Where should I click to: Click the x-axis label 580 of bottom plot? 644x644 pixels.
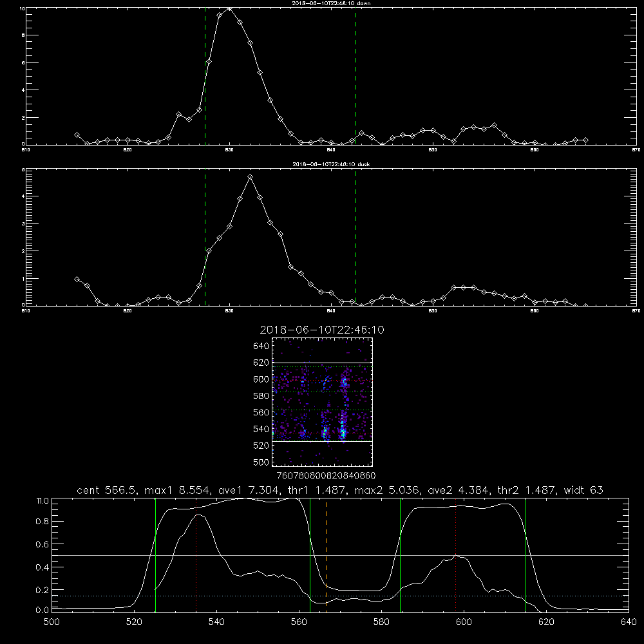[x=381, y=622]
